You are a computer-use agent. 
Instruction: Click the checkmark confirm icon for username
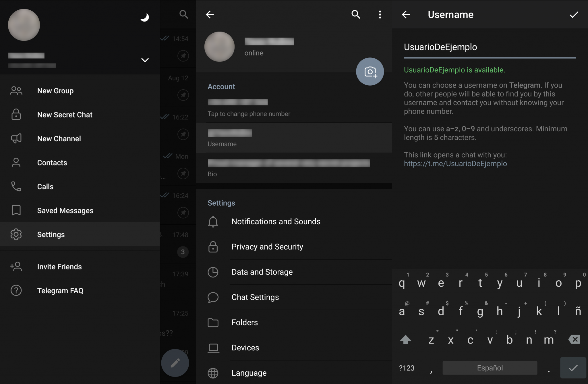(574, 15)
